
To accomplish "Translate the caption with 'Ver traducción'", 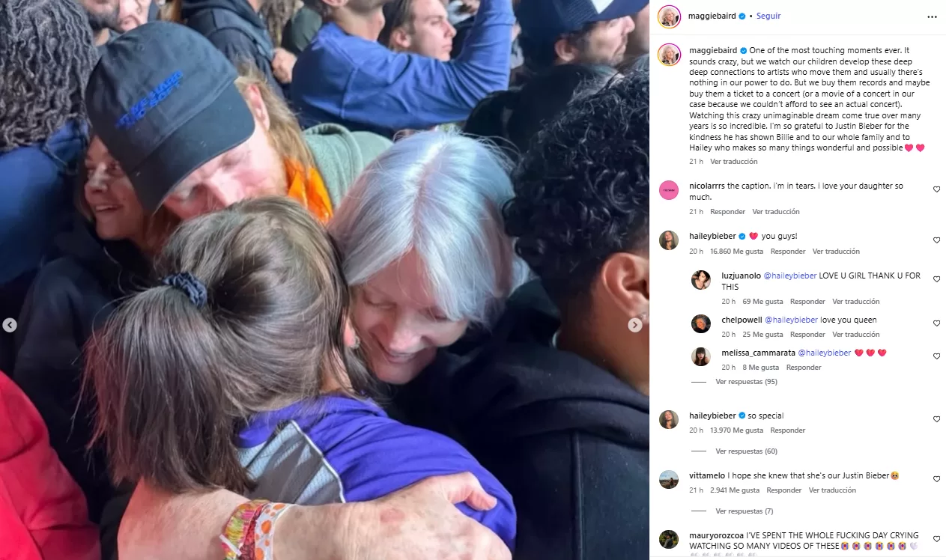I will (x=734, y=162).
